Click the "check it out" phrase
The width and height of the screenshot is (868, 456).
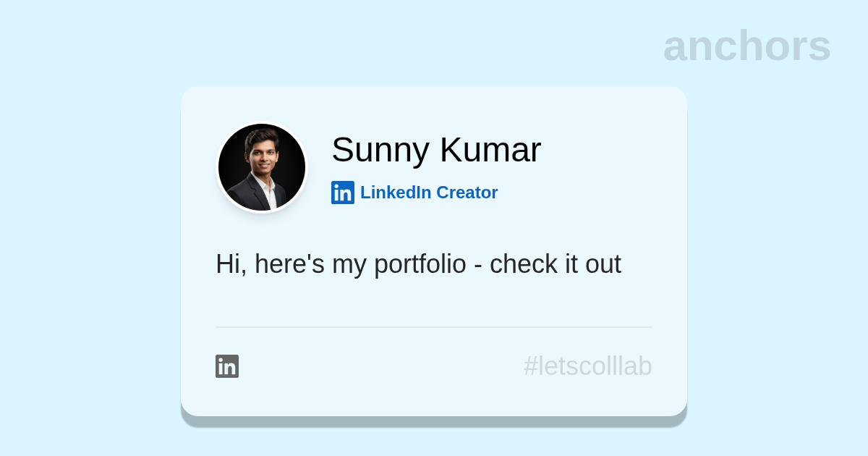[555, 264]
